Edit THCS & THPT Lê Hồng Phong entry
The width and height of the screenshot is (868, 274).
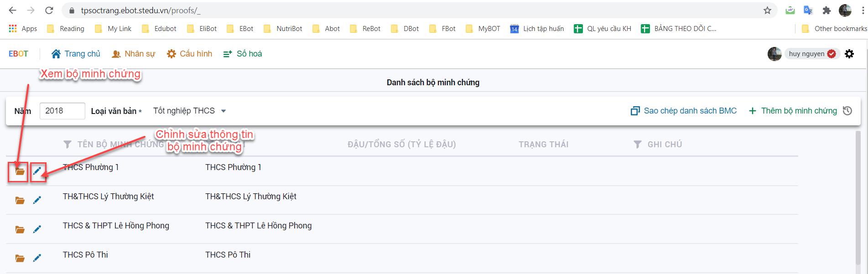pyautogui.click(x=37, y=229)
